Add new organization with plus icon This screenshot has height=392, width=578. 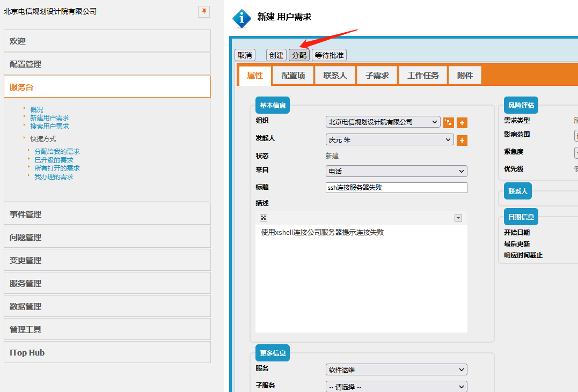pyautogui.click(x=462, y=123)
